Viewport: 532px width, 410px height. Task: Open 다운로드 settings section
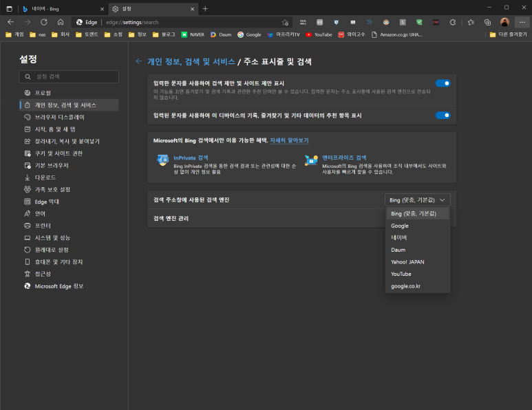coord(69,177)
